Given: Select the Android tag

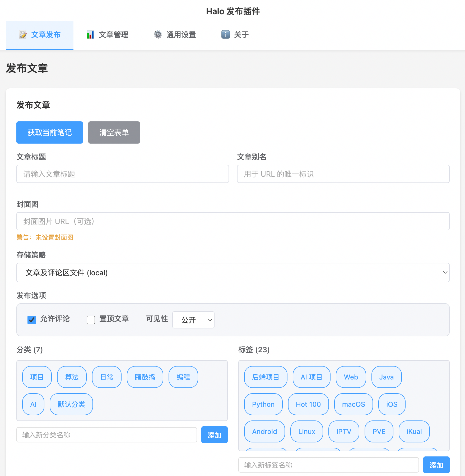Looking at the screenshot, I should point(264,432).
